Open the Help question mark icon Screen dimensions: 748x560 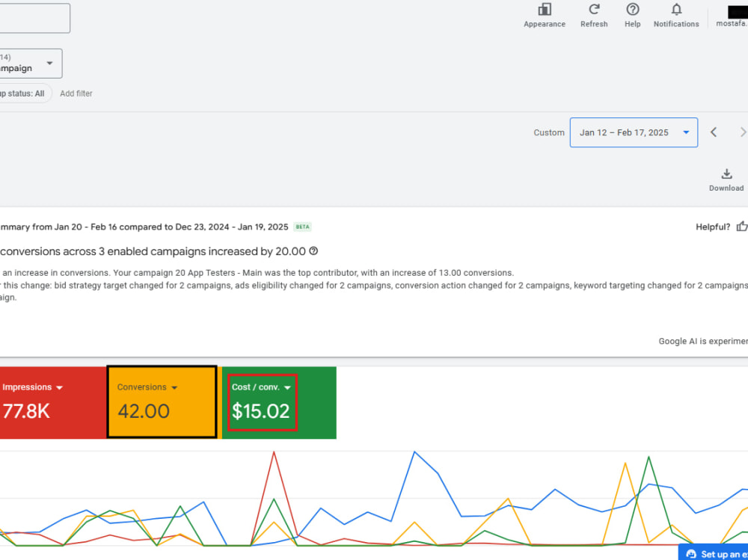pos(633,10)
